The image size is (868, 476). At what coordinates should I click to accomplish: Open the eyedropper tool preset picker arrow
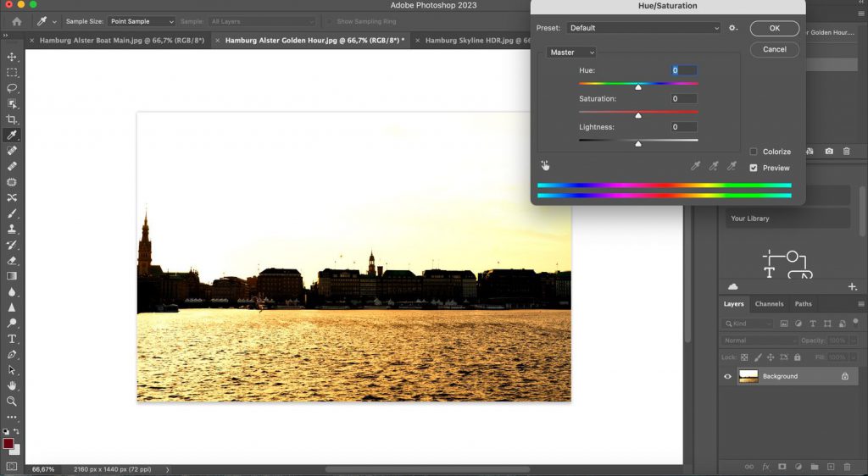click(x=54, y=22)
